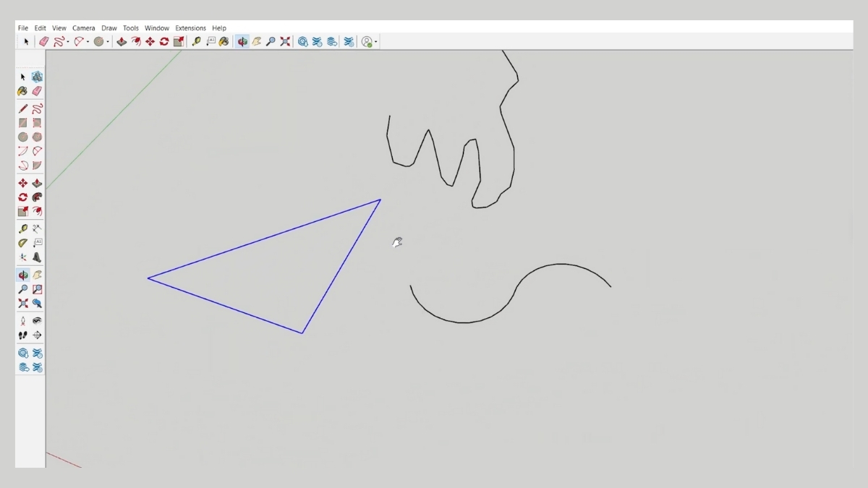The width and height of the screenshot is (868, 488).
Task: Select the Freehand drawing tool
Action: pos(37,107)
